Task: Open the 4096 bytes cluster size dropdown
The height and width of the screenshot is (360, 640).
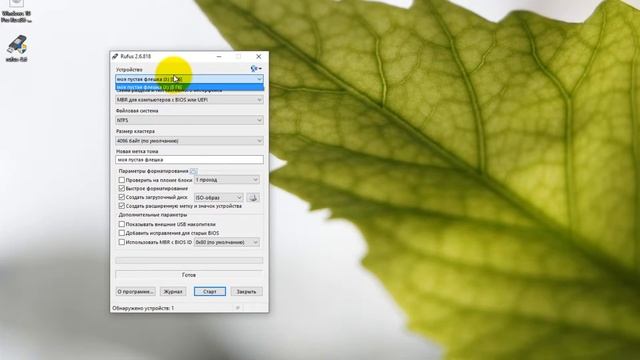Action: click(189, 141)
